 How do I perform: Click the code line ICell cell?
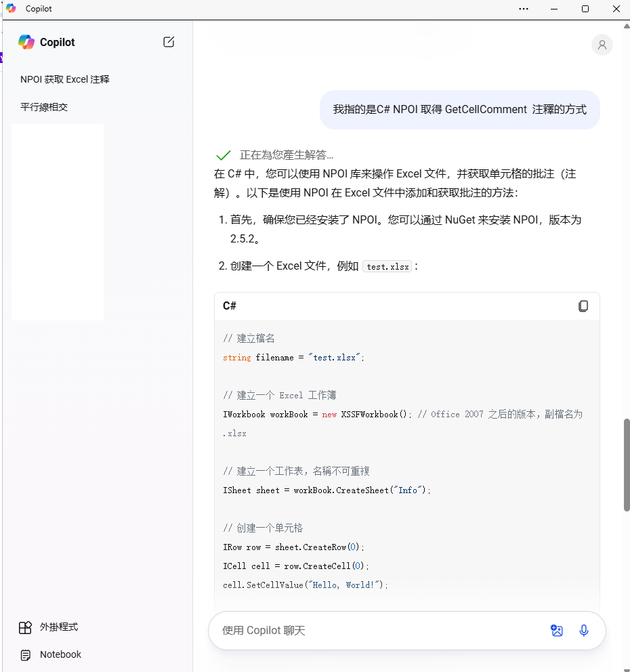pyautogui.click(x=296, y=566)
